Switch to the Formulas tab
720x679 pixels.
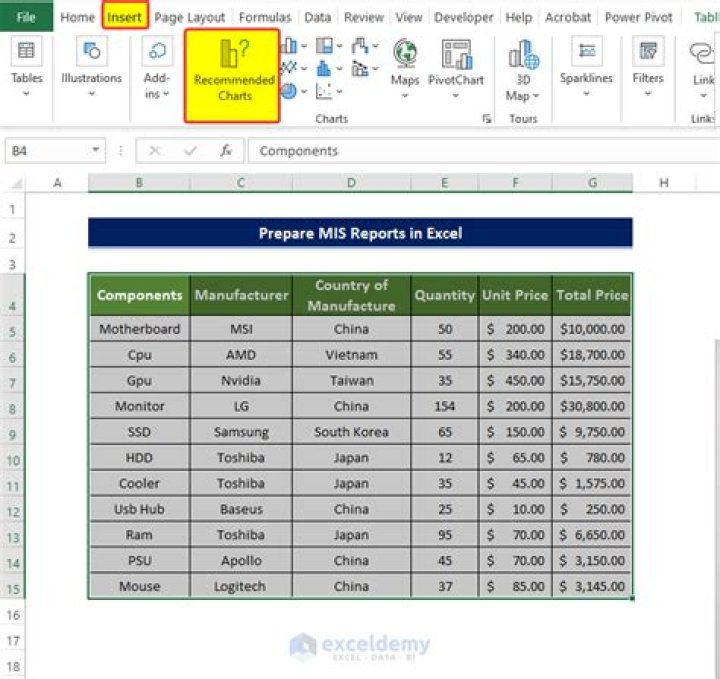pos(265,17)
